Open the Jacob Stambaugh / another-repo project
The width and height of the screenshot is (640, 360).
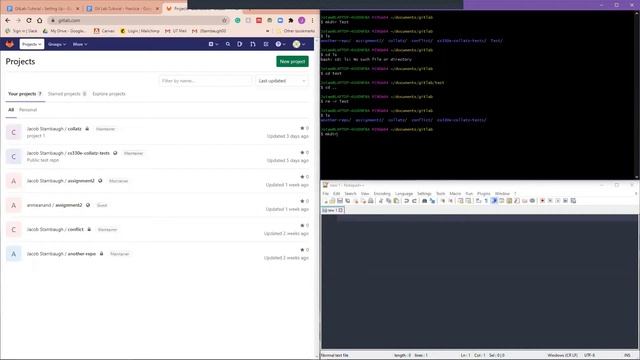point(61,254)
